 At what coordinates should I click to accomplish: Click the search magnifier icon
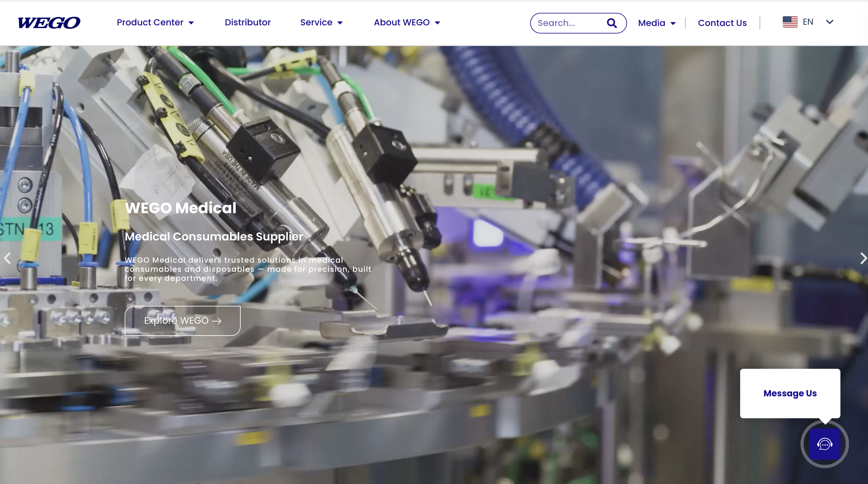pos(612,23)
